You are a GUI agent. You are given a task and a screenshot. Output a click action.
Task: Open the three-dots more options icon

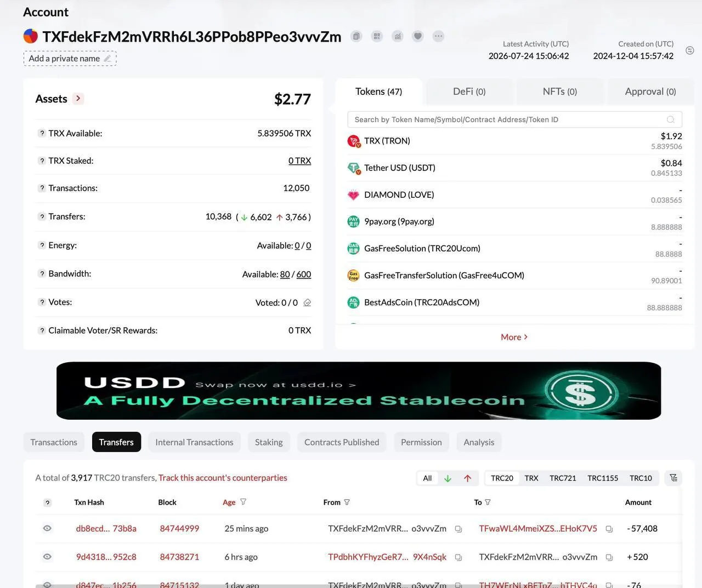tap(438, 36)
